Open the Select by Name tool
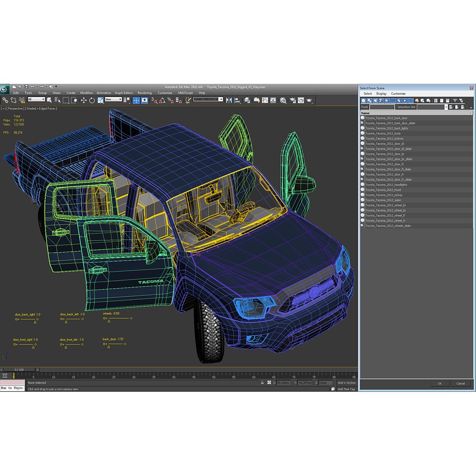The height and width of the screenshot is (476, 476). coord(57,100)
